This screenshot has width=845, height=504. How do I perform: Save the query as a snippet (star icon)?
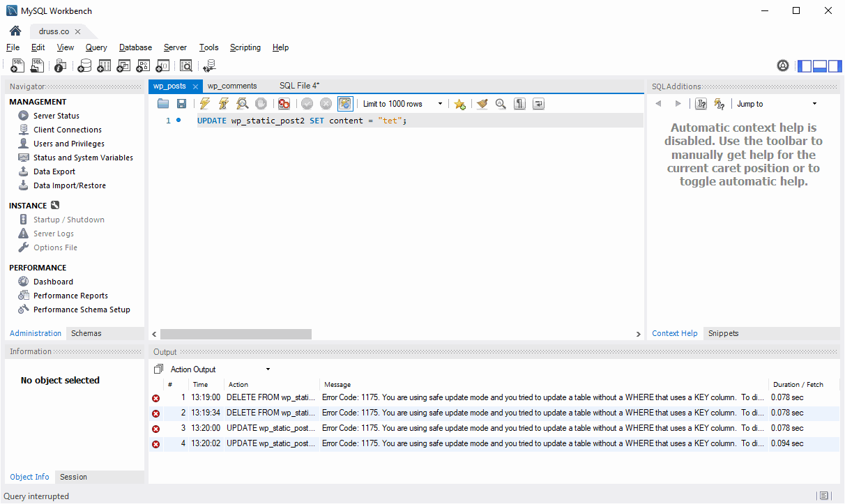coord(459,103)
